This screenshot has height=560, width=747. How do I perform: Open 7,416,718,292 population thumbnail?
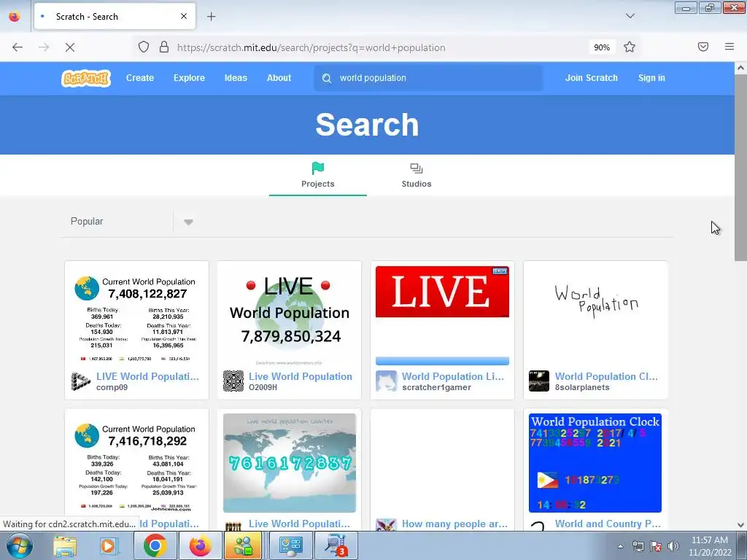click(136, 463)
